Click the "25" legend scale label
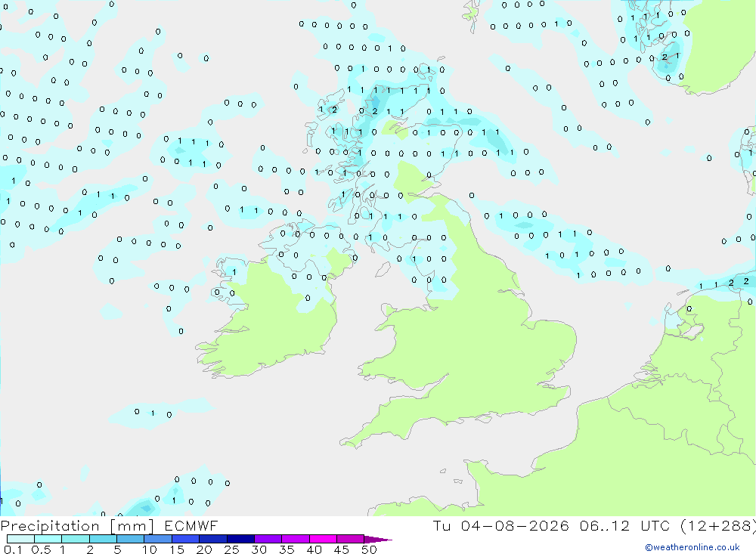 coord(231,549)
